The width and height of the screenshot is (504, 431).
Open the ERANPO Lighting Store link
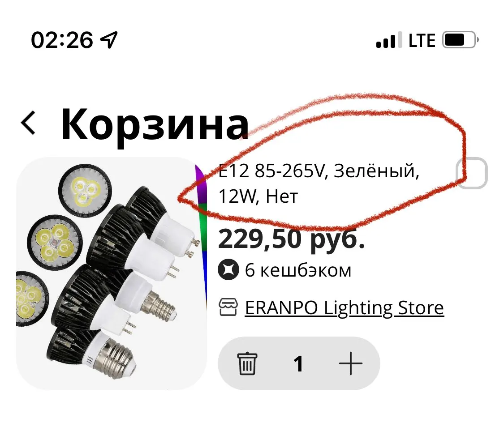pyautogui.click(x=344, y=307)
